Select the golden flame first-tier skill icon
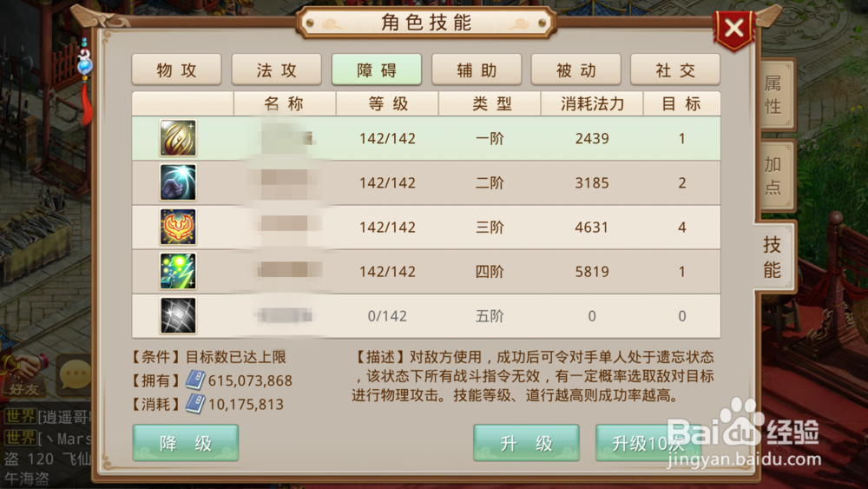 pyautogui.click(x=178, y=138)
